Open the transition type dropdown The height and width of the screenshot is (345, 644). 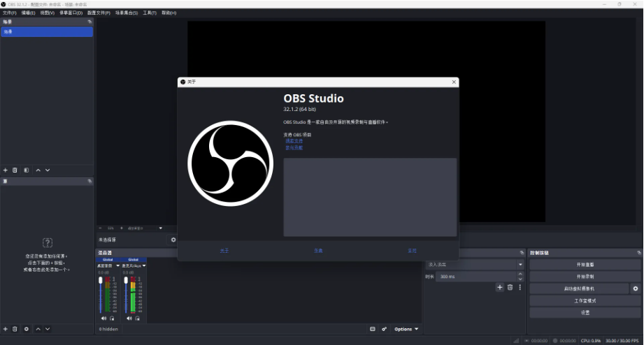[x=475, y=265]
